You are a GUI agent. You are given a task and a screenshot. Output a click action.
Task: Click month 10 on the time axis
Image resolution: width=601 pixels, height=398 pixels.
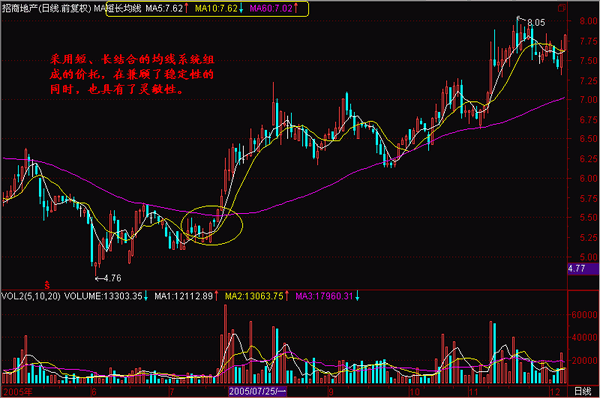pos(414,392)
